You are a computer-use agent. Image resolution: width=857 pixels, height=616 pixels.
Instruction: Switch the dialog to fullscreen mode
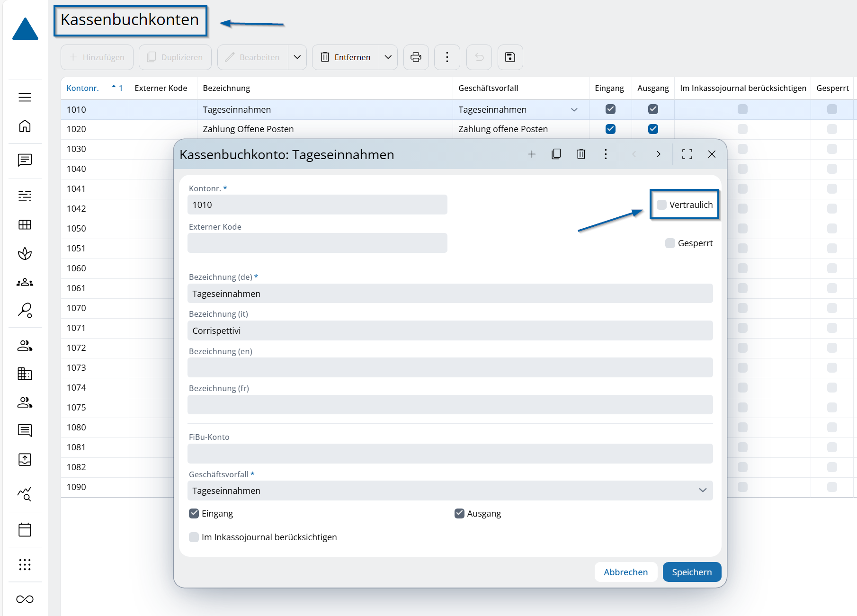pos(687,154)
